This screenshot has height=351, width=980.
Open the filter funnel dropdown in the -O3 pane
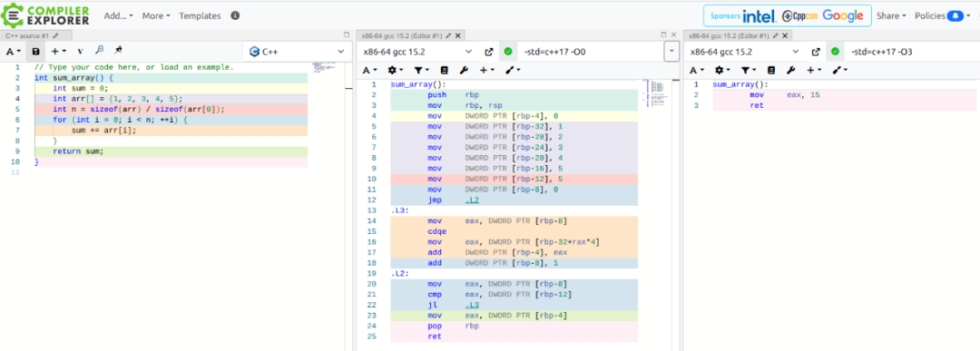(x=749, y=71)
